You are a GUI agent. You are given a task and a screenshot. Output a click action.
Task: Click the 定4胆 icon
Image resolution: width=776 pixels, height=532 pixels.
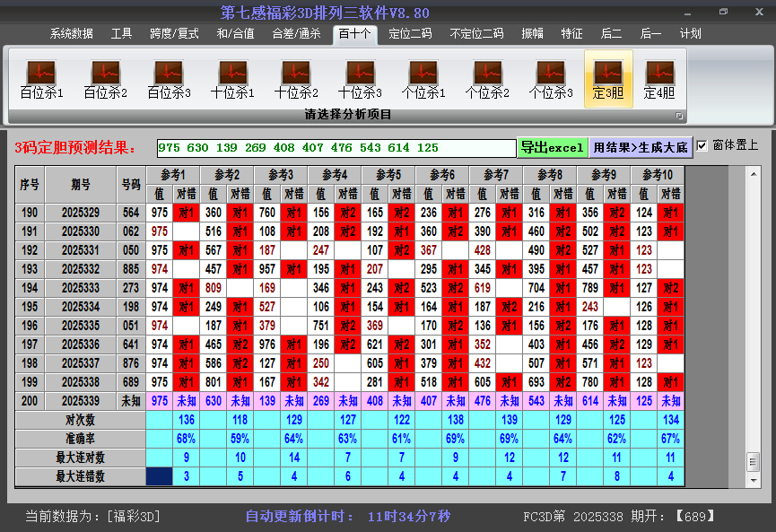click(x=659, y=79)
